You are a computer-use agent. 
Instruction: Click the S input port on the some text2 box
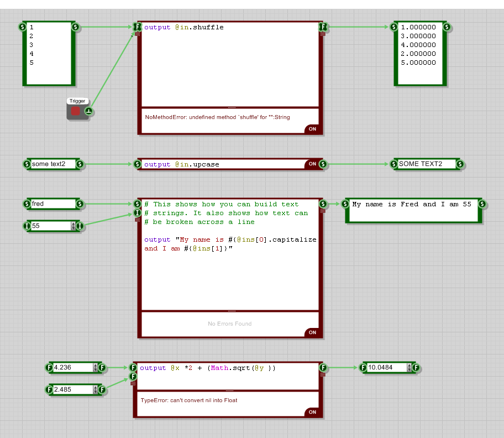pyautogui.click(x=26, y=164)
